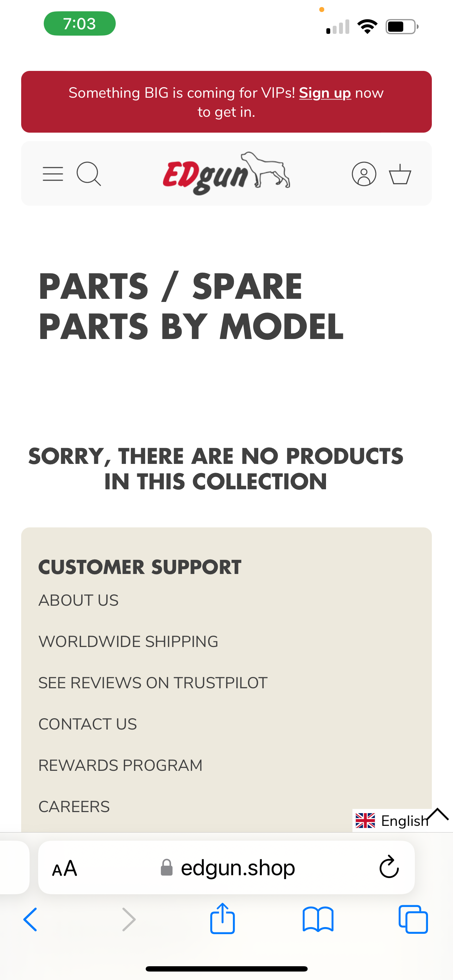Tap the edgun.shop address field
Image resolution: width=453 pixels, height=980 pixels.
pyautogui.click(x=226, y=867)
